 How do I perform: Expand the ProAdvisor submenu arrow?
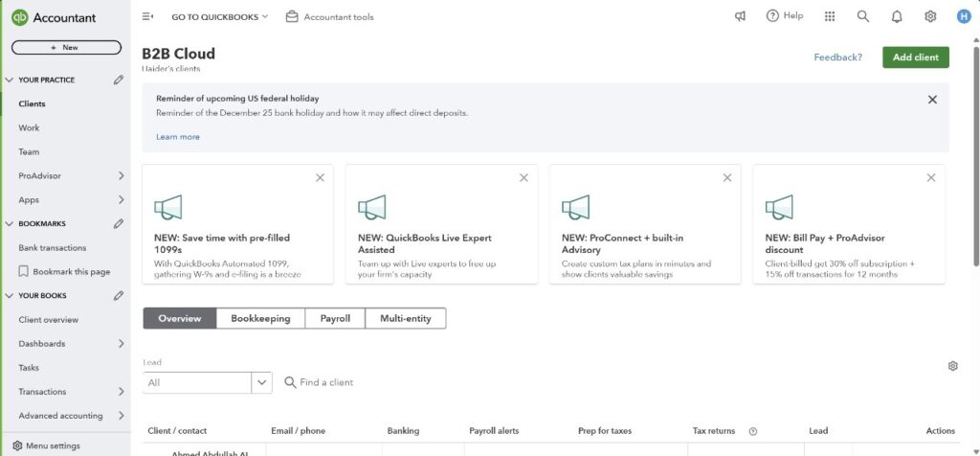click(x=122, y=176)
